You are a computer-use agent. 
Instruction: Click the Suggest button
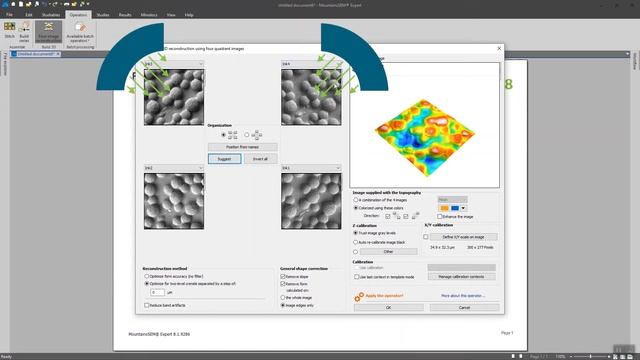tap(224, 159)
